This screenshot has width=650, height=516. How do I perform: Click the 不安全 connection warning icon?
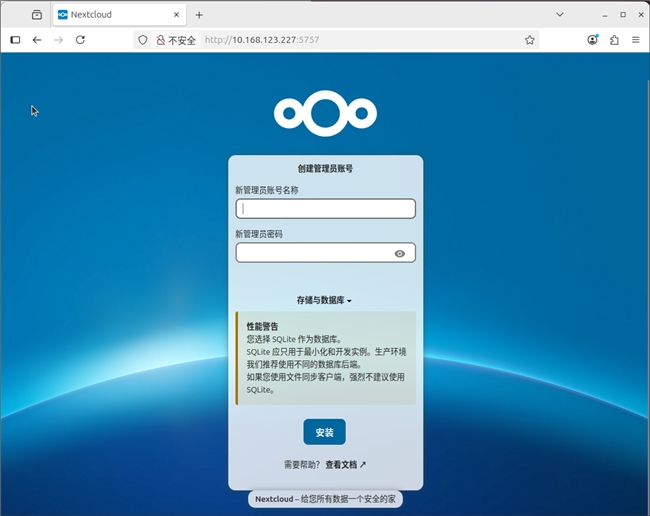(160, 40)
